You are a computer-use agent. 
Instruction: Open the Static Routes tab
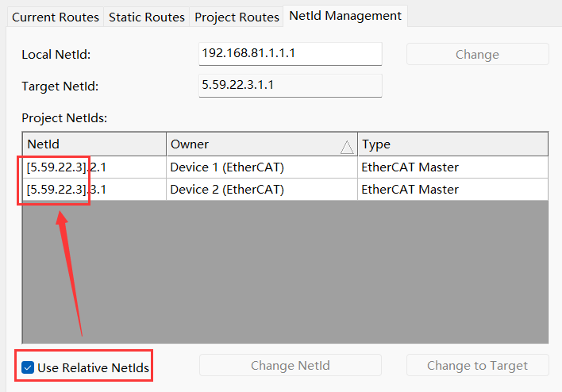click(147, 17)
